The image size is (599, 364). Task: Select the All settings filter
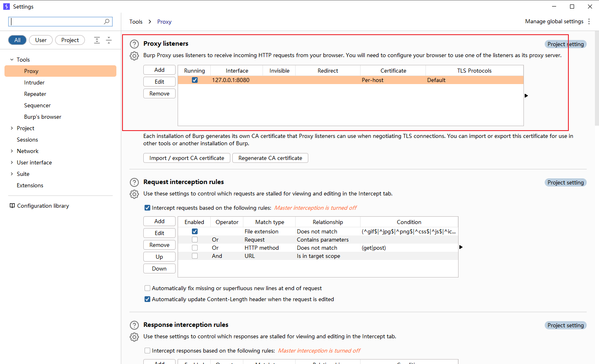[x=18, y=40]
